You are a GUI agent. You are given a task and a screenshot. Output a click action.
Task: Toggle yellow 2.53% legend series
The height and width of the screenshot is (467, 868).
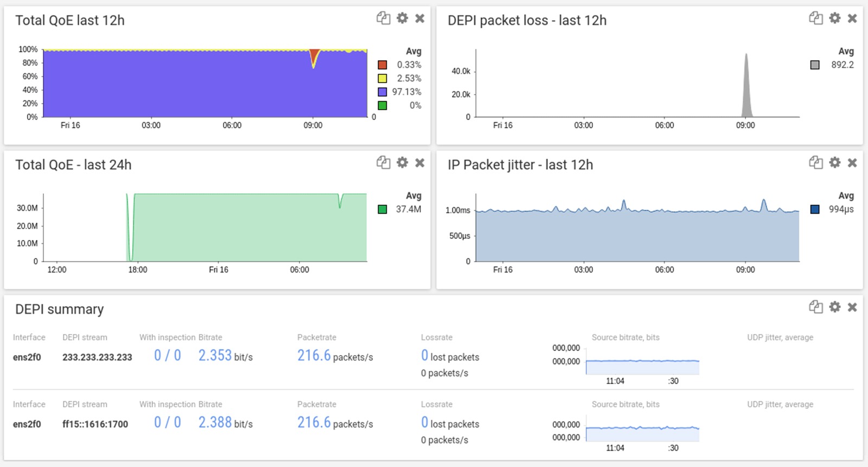382,78
